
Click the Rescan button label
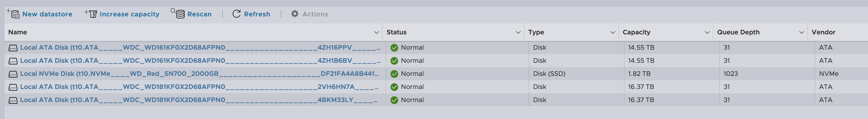point(199,14)
